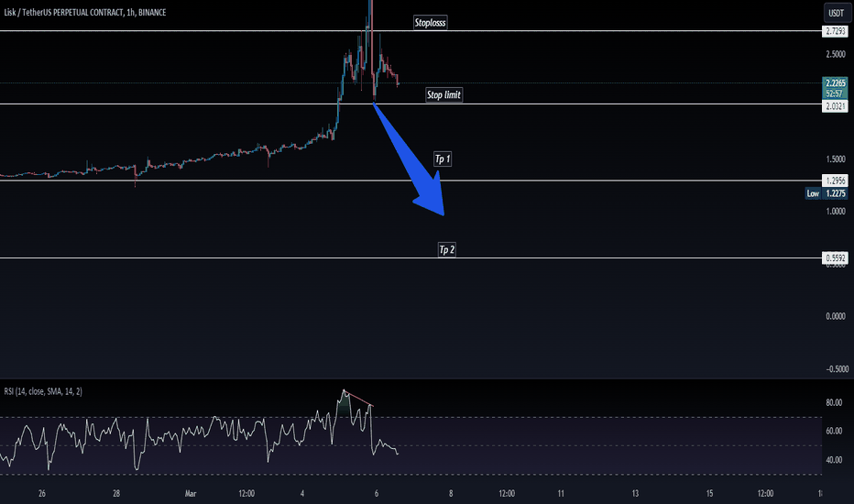Click the 6 date on time axis

click(x=377, y=494)
